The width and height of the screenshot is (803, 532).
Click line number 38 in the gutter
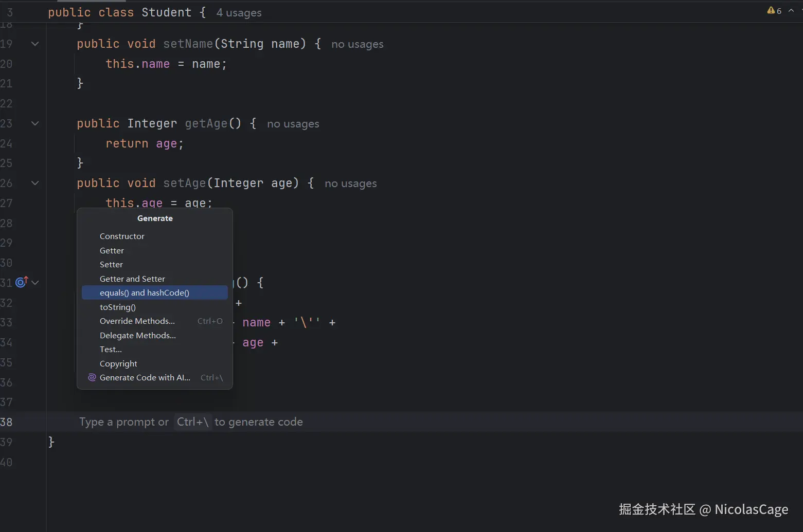6,422
